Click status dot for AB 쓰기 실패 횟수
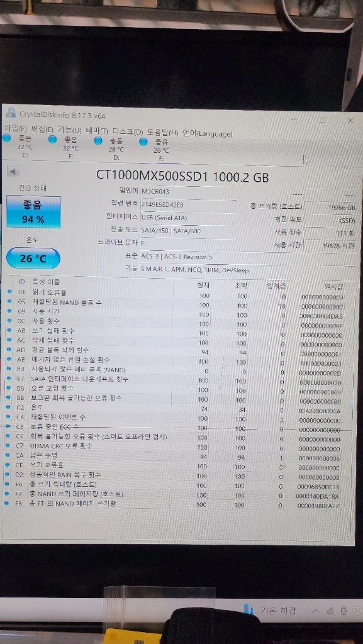Viewport: 363px width, 644px height. coord(9,330)
